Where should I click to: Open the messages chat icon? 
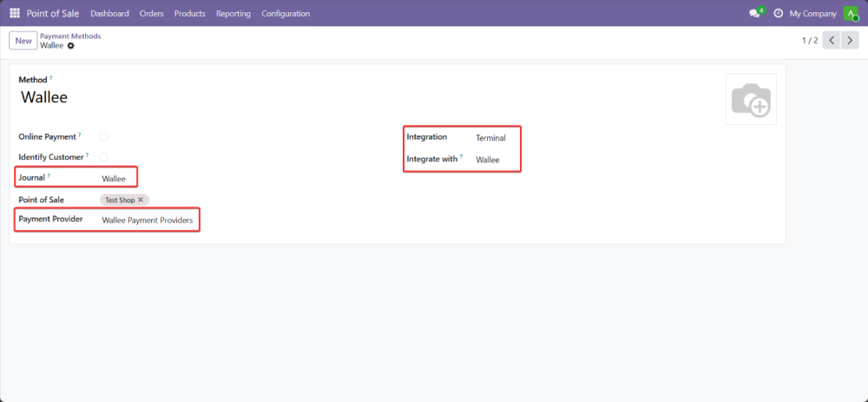(754, 14)
